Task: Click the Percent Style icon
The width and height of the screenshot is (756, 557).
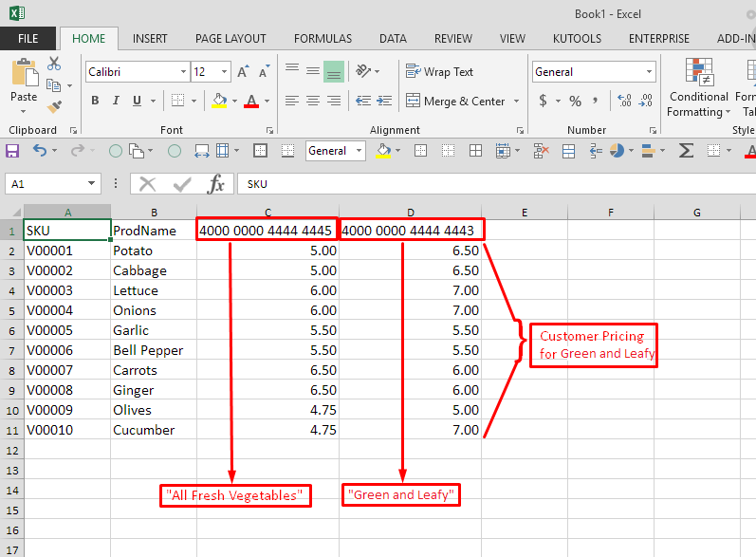Action: (x=575, y=101)
